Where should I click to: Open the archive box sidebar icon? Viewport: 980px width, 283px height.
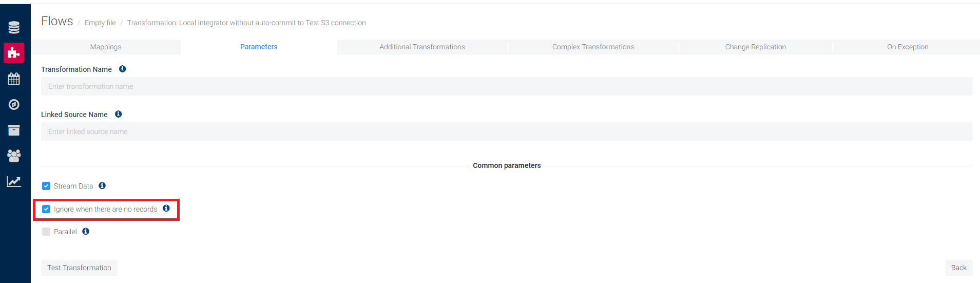click(14, 130)
